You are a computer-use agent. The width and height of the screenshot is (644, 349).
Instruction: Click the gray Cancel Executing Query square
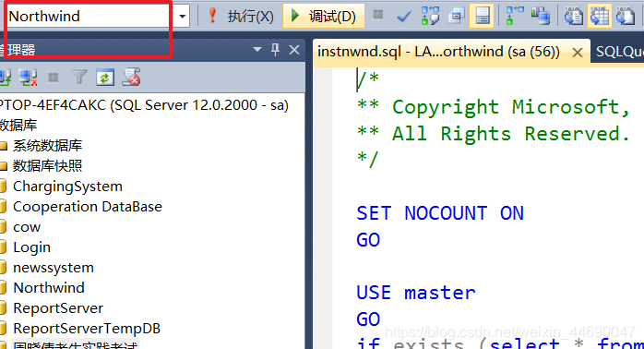pos(378,15)
